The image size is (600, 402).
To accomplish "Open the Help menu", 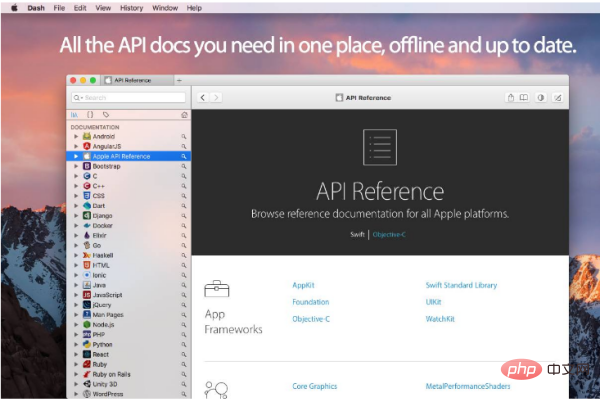I will tap(194, 8).
